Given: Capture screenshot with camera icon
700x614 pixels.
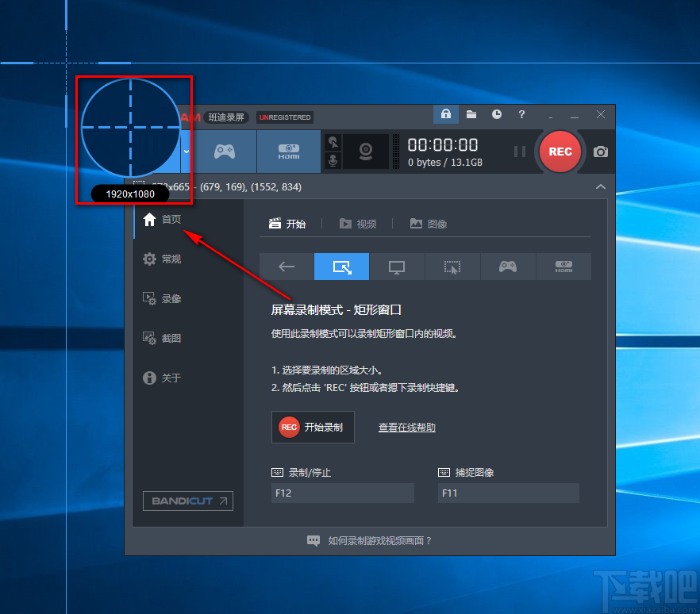Looking at the screenshot, I should pos(601,152).
